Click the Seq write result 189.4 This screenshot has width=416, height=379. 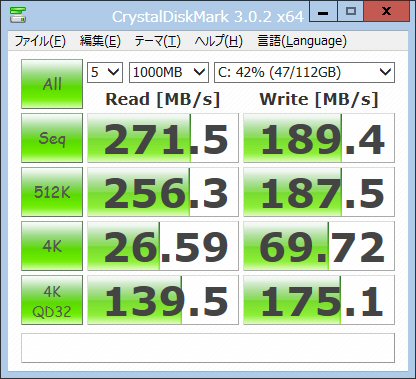(319, 138)
